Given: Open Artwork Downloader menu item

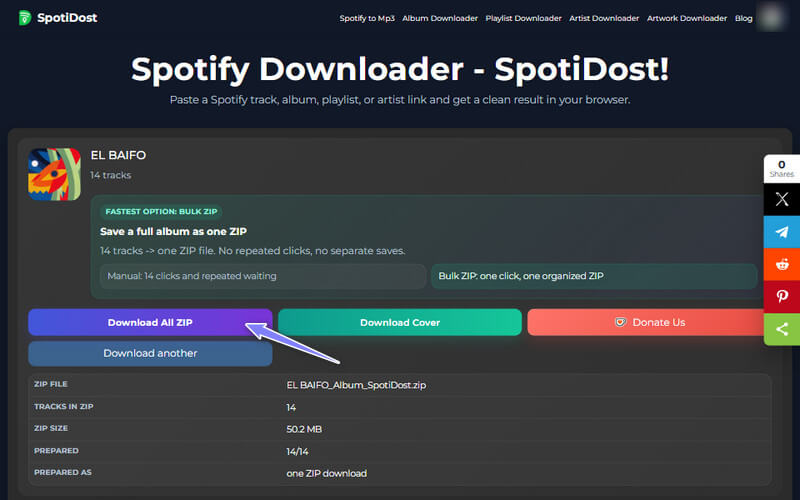Looking at the screenshot, I should click(687, 18).
